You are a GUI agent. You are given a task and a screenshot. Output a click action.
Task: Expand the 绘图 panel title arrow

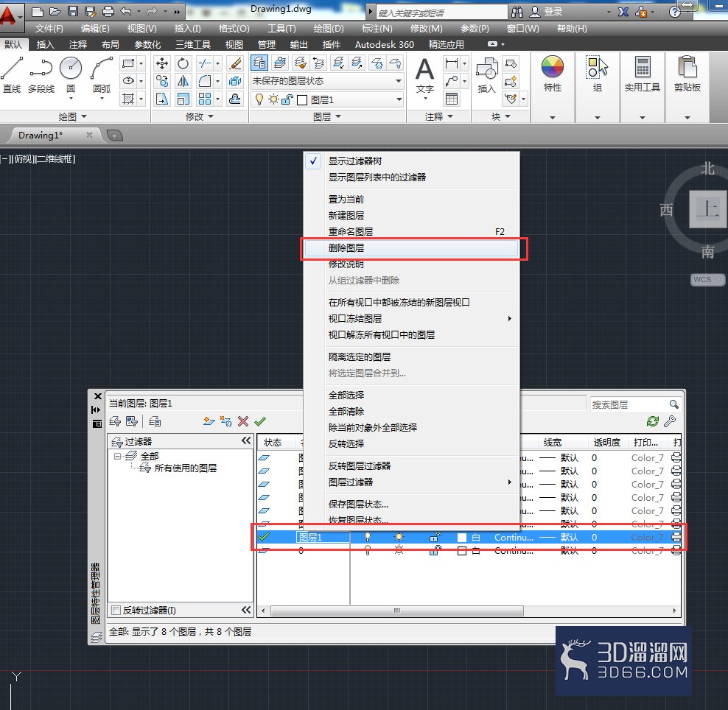click(x=84, y=116)
